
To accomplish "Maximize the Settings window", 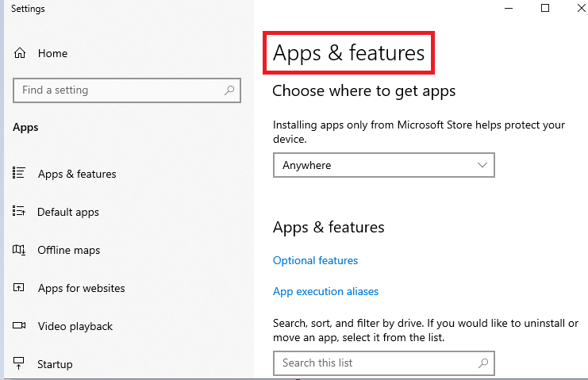I will pos(545,8).
